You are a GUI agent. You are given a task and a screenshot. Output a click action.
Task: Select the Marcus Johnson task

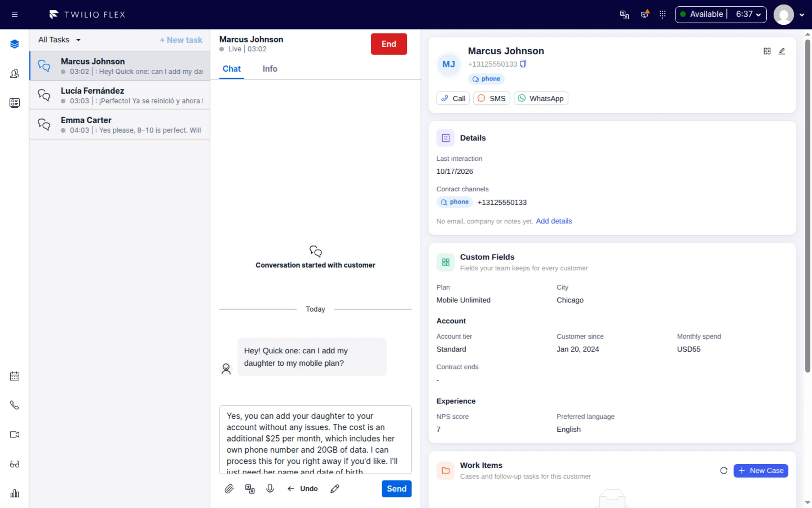pyautogui.click(x=120, y=66)
